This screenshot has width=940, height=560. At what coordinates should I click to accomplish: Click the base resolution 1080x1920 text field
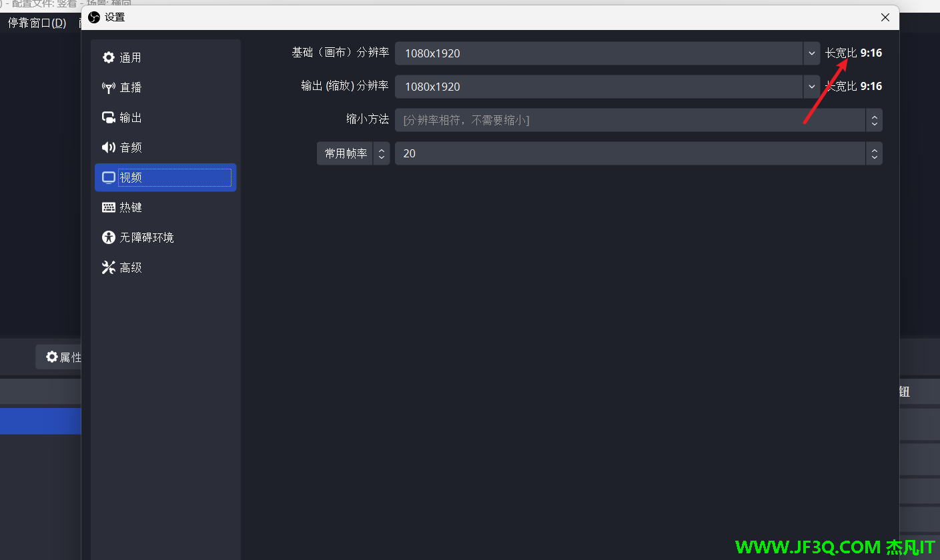click(x=598, y=53)
